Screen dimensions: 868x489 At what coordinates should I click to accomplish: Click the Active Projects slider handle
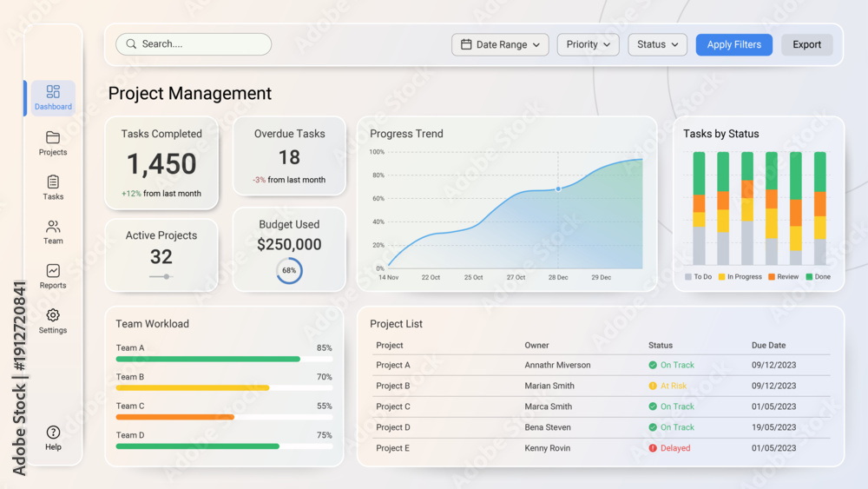tap(166, 276)
